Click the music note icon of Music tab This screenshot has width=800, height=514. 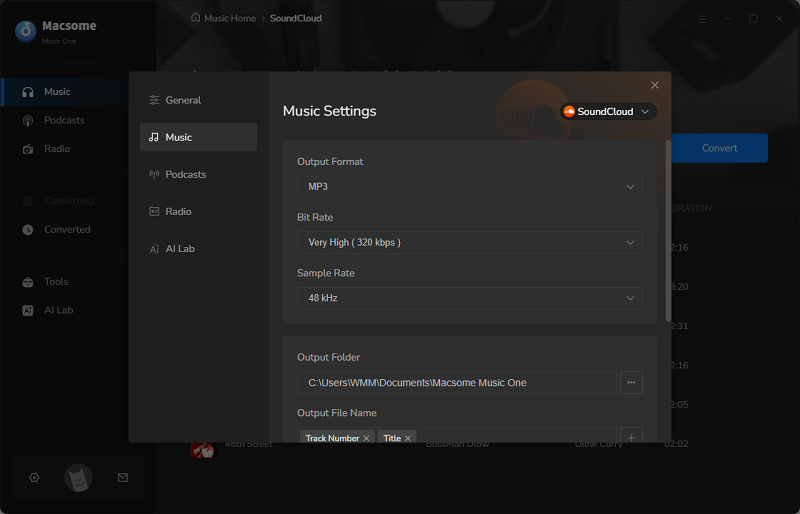point(154,137)
